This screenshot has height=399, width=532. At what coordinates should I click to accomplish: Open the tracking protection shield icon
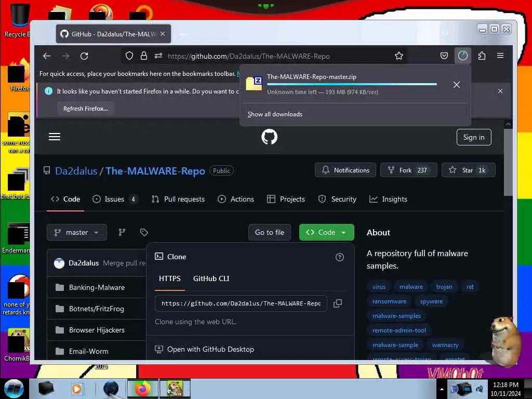pos(129,56)
